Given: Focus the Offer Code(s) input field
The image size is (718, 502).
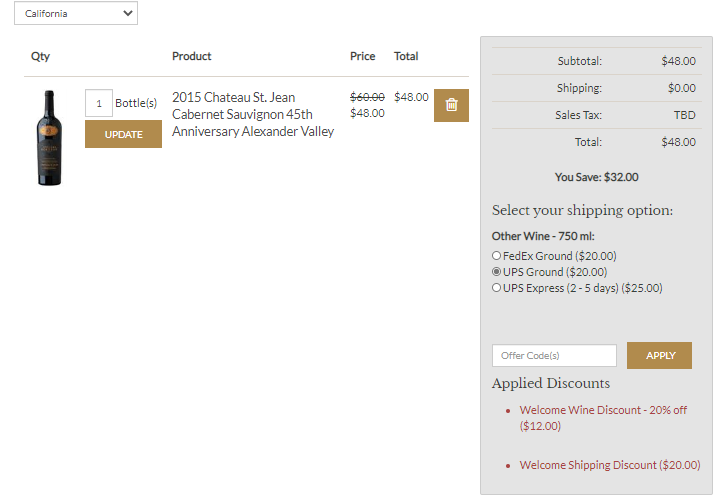Looking at the screenshot, I should [554, 355].
